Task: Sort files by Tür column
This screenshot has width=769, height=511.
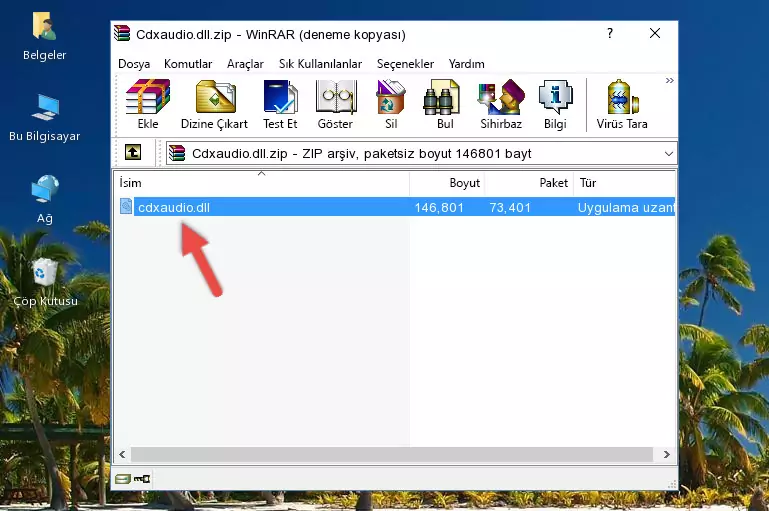Action: [624, 183]
